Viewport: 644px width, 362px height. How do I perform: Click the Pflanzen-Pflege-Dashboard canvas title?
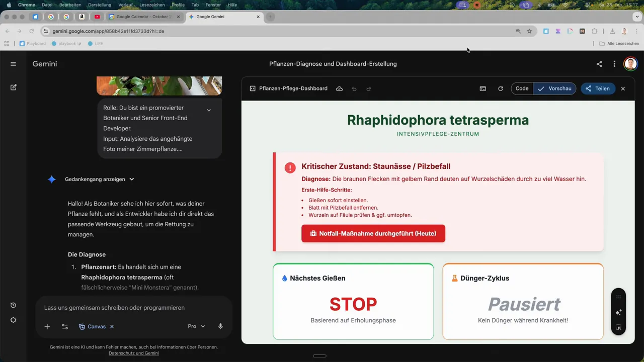(x=293, y=88)
